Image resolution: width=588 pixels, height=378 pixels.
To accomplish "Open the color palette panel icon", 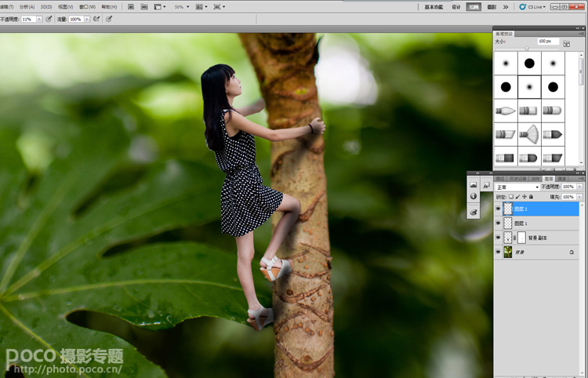I will tap(474, 213).
